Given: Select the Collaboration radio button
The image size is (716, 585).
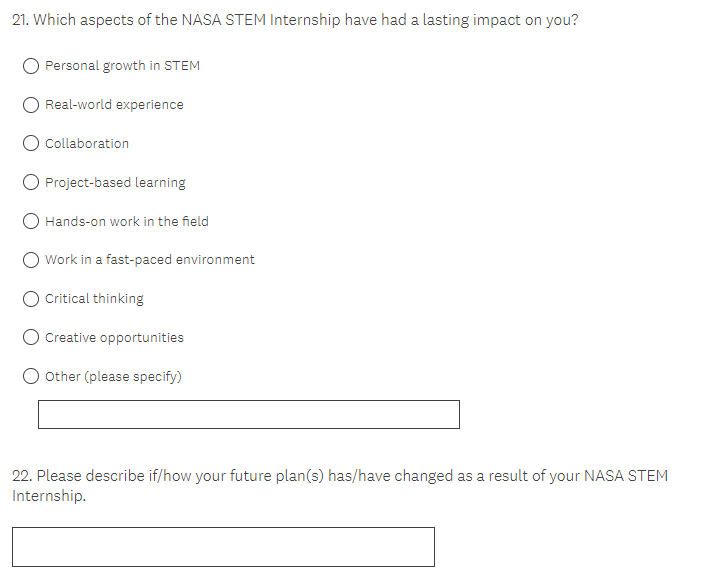Looking at the screenshot, I should pos(32,144).
